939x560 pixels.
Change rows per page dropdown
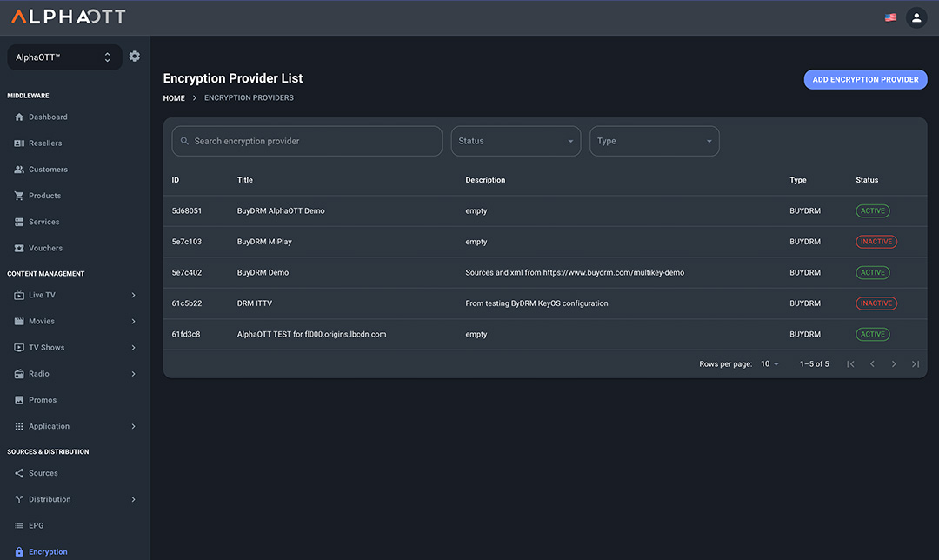click(x=769, y=364)
